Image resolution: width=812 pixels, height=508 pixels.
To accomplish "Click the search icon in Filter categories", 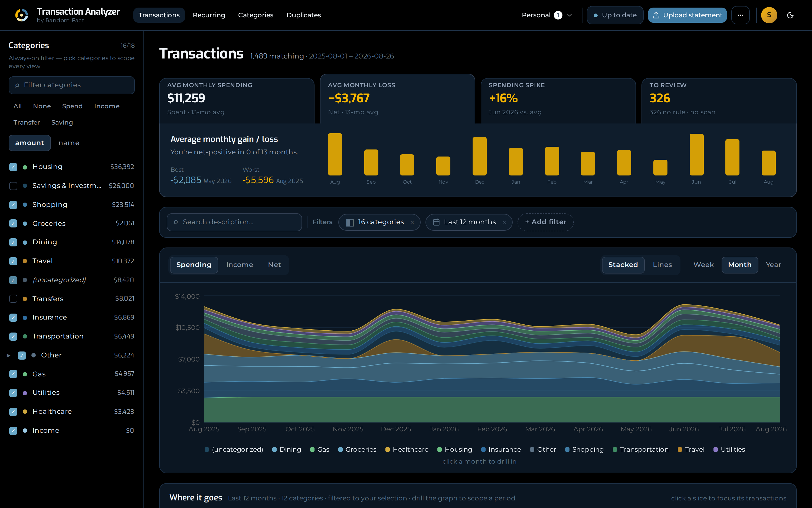I will point(17,85).
